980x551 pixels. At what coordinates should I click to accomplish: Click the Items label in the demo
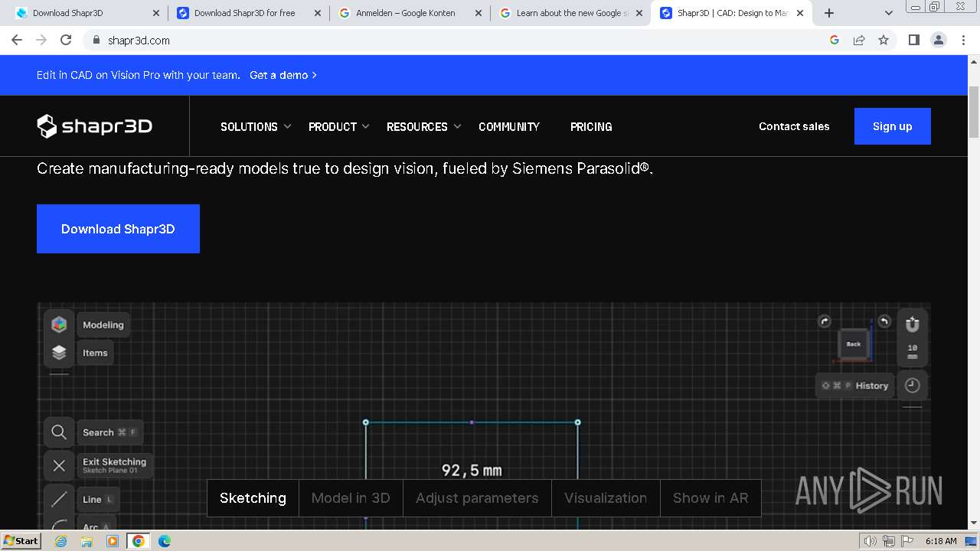(x=95, y=353)
